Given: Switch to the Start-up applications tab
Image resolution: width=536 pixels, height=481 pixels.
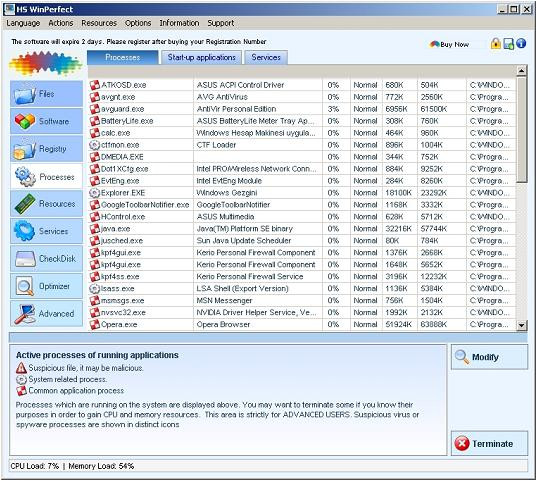Looking at the screenshot, I should pyautogui.click(x=201, y=57).
